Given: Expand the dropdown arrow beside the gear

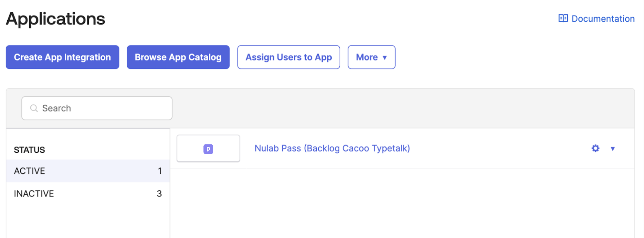Looking at the screenshot, I should click(x=613, y=149).
